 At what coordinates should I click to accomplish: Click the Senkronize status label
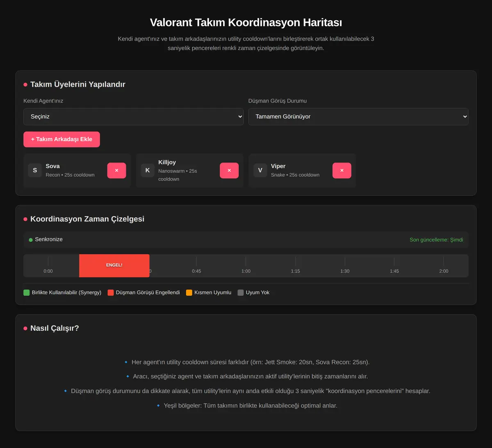[49, 239]
